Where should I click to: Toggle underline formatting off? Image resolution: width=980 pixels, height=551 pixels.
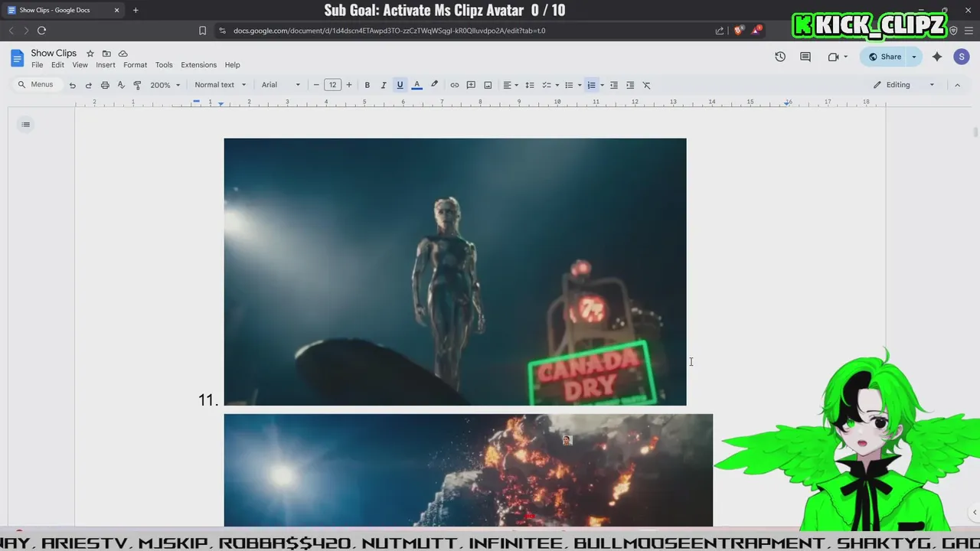point(400,85)
